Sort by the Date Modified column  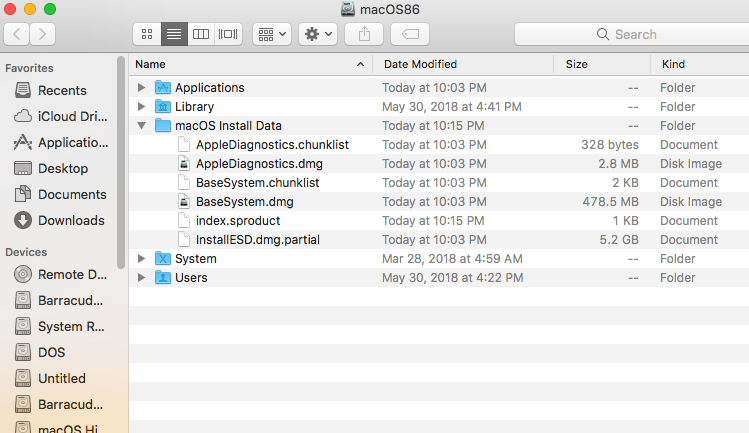click(x=462, y=64)
